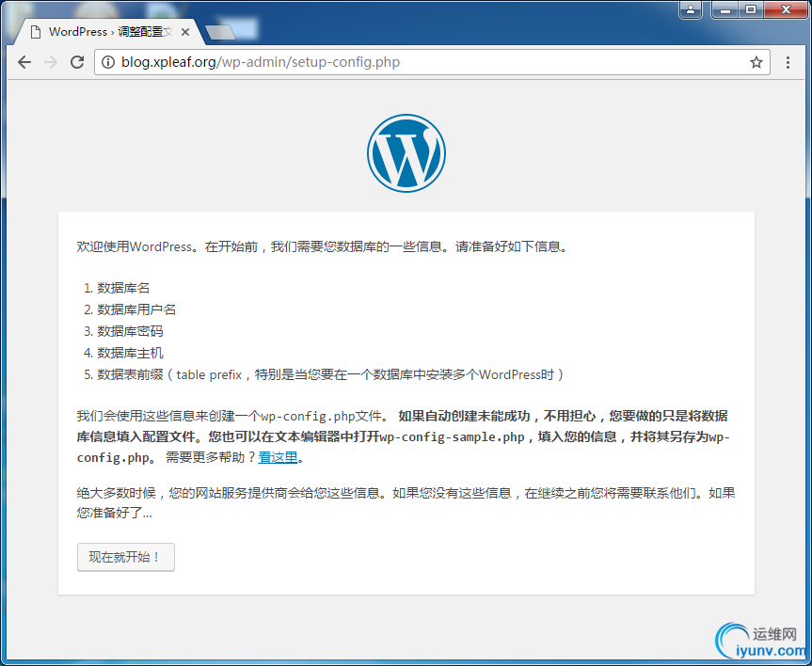Close the browser window
Viewport: 812px width, 666px height.
[x=786, y=9]
